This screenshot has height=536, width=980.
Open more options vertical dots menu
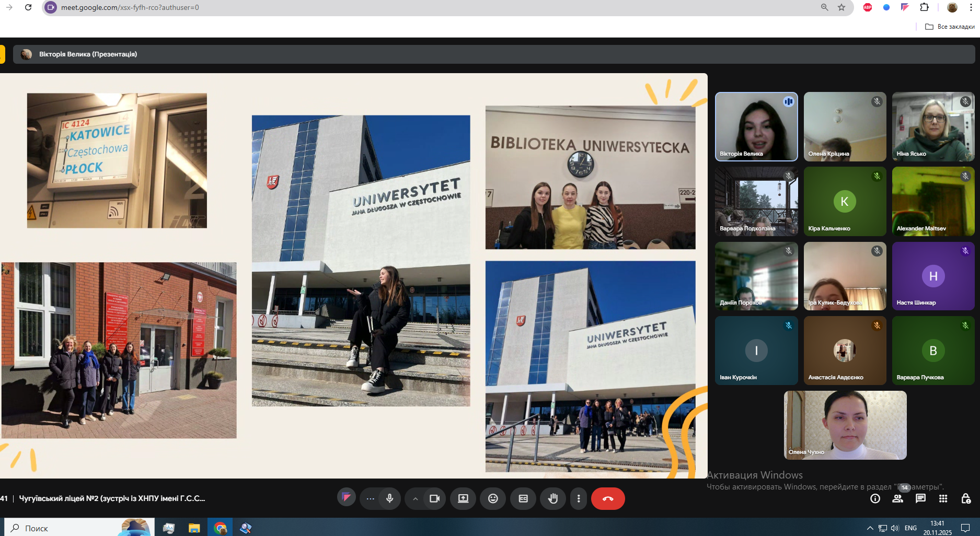[x=578, y=498]
